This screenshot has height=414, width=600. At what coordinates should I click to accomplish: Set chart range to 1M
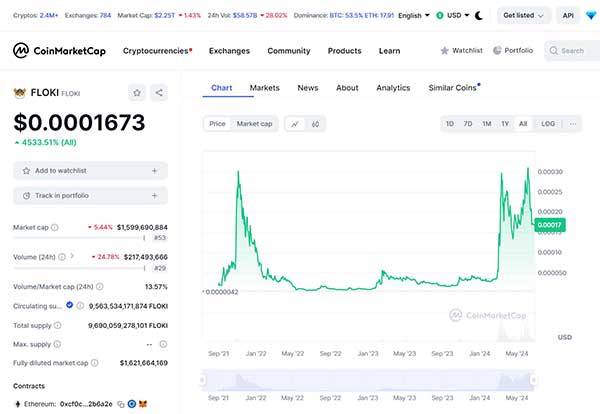click(487, 124)
